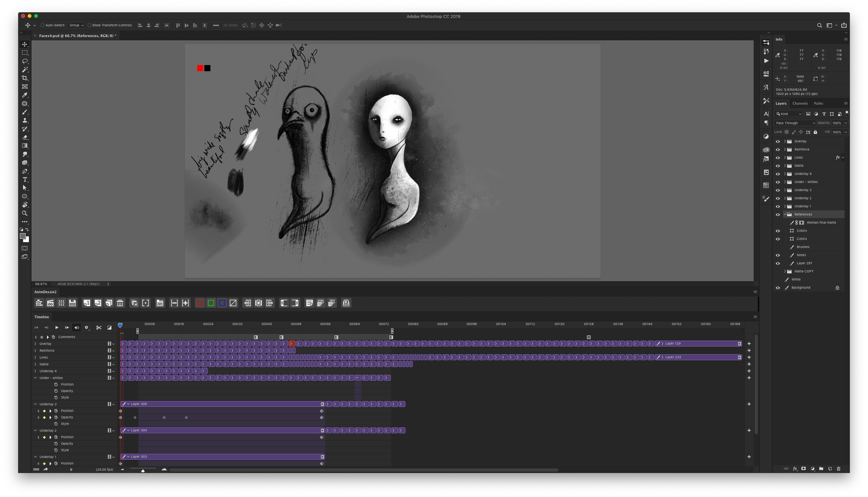This screenshot has height=497, width=868.
Task: Show the Brushes layer
Action: pyautogui.click(x=778, y=247)
